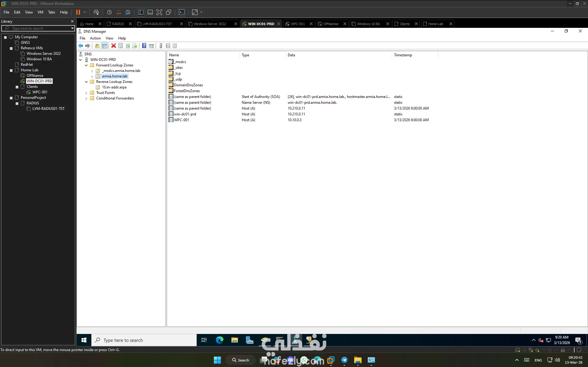Viewport: 588px width, 367px height.
Task: Select 10.in-addr.arpa reverse zone
Action: pyautogui.click(x=114, y=87)
